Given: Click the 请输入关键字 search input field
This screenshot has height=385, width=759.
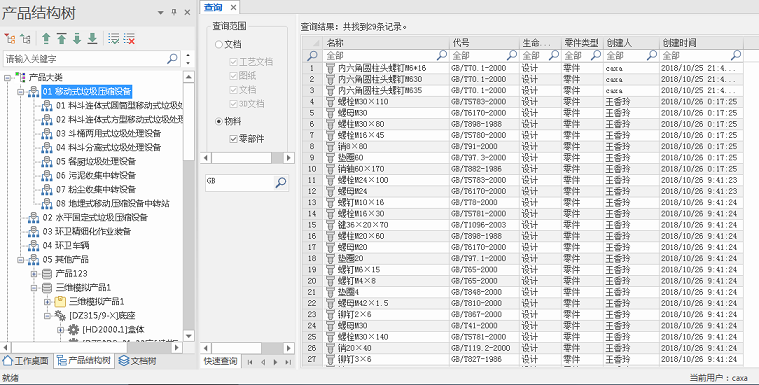Looking at the screenshot, I should 85,59.
